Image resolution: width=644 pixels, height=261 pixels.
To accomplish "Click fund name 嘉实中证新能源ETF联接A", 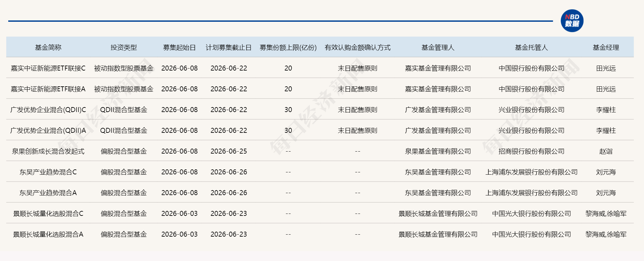I will (48, 89).
